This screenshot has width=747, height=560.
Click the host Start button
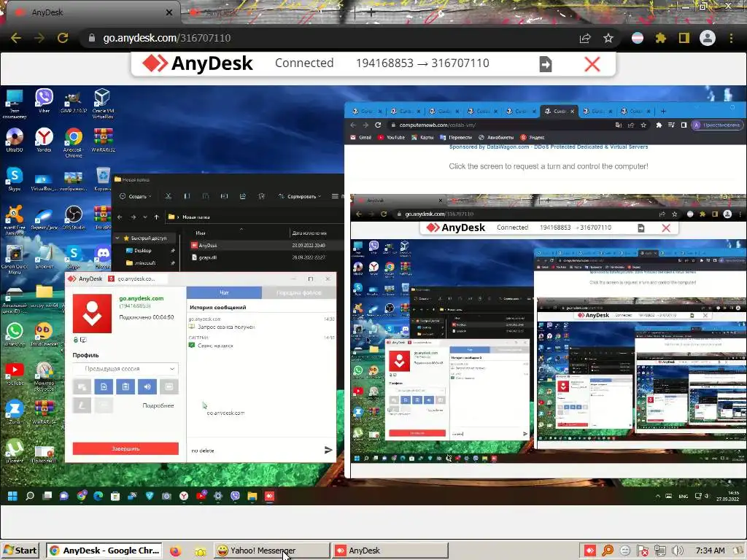[x=20, y=551]
